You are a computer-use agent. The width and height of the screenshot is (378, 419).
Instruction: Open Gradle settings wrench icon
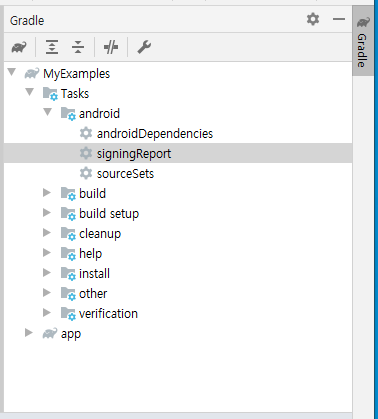click(x=144, y=47)
